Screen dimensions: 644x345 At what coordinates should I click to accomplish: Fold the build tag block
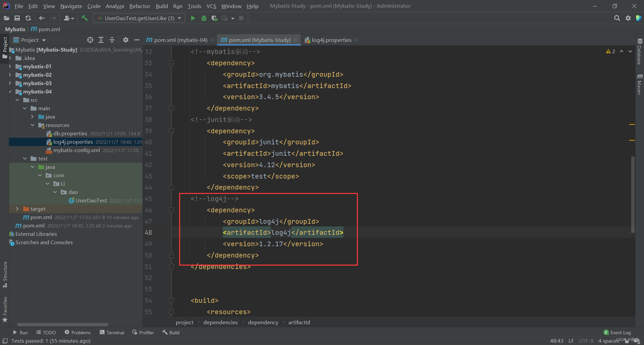pyautogui.click(x=171, y=301)
